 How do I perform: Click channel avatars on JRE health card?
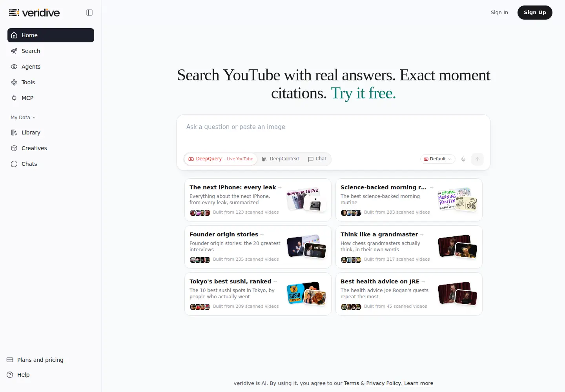click(351, 307)
